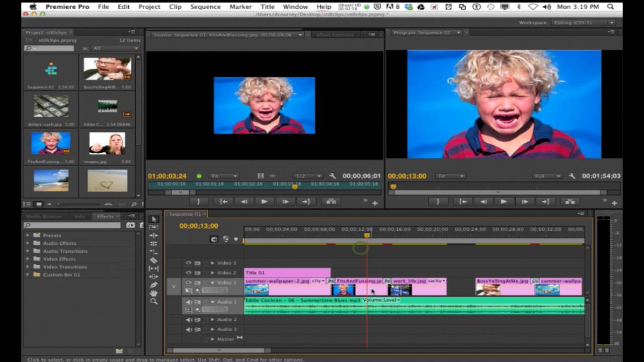Viewport: 644px width, 362px height.
Task: Select the Razor tool
Action: [154, 260]
